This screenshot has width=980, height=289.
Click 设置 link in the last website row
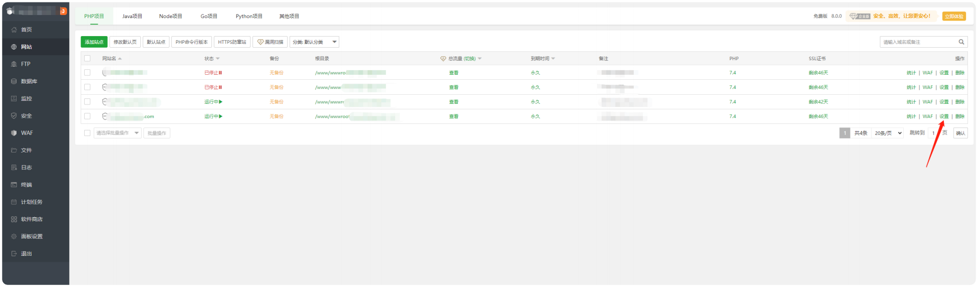(x=944, y=116)
